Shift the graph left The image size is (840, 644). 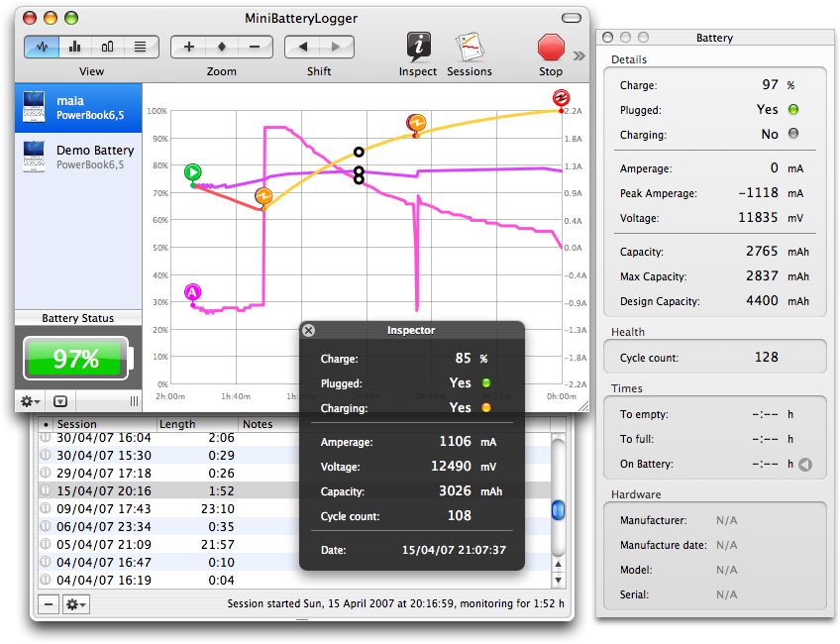302,47
